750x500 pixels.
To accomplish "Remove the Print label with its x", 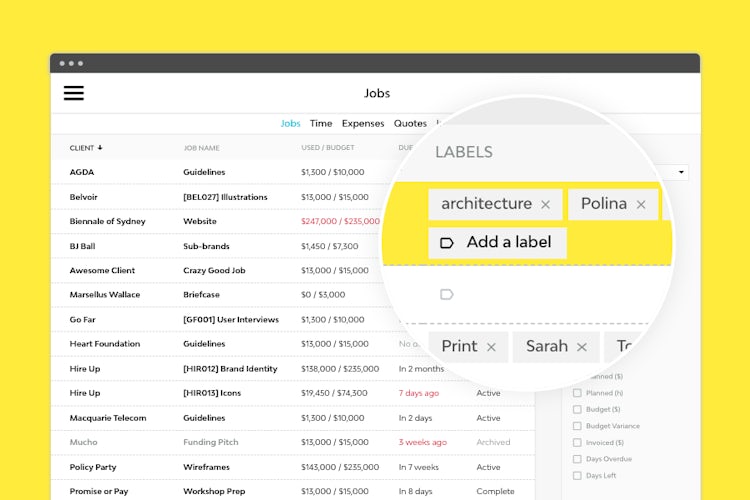I will tap(491, 347).
